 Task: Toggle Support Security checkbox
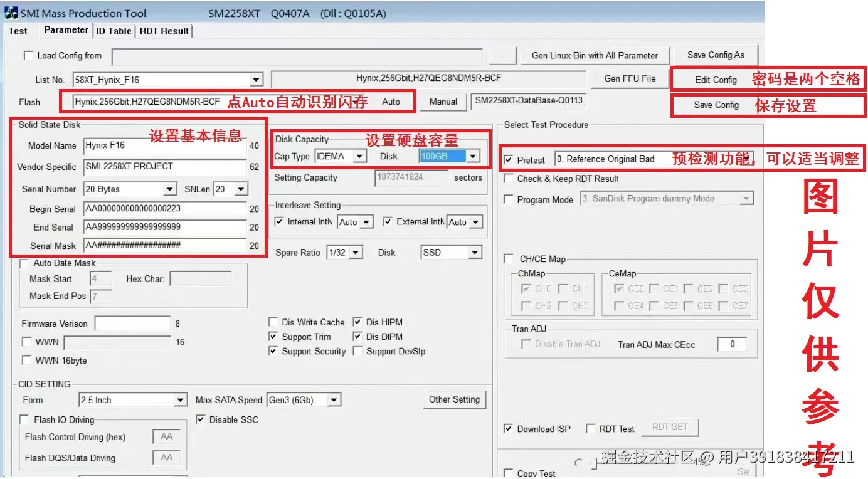[273, 351]
